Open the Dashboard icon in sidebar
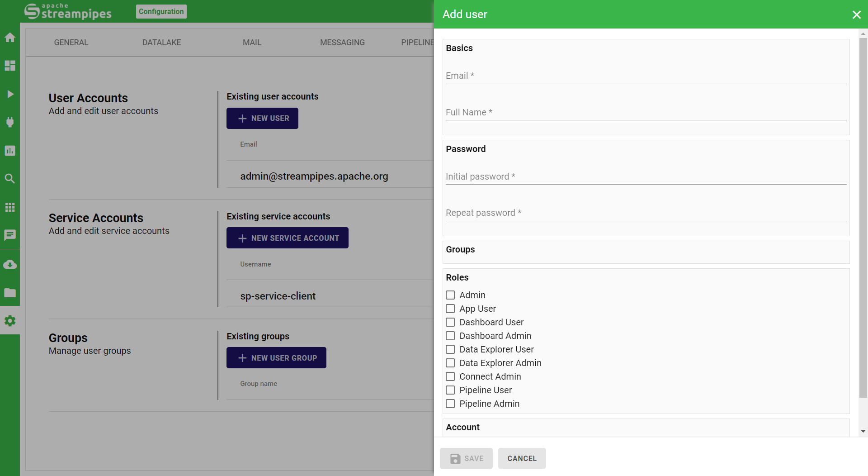Screen dimensions: 868x476 [x=10, y=66]
